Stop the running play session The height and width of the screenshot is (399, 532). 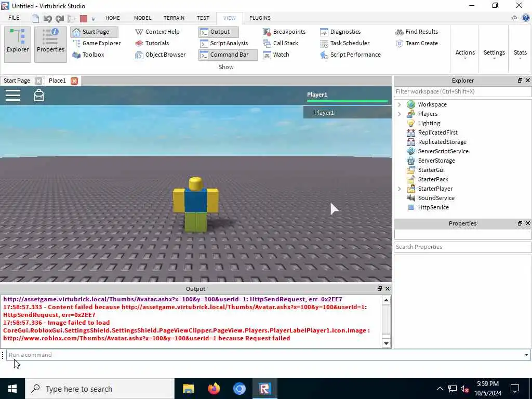tap(84, 19)
